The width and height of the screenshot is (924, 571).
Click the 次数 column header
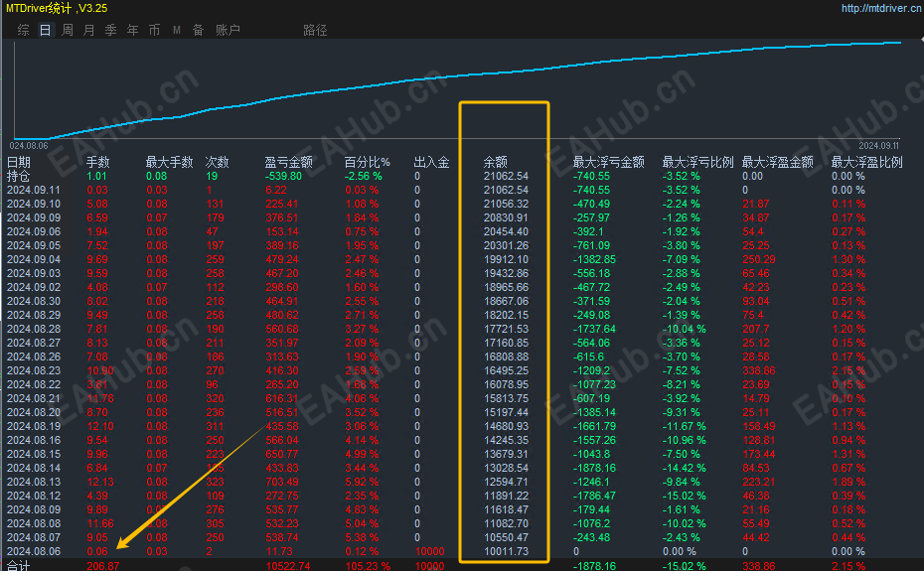click(x=217, y=162)
